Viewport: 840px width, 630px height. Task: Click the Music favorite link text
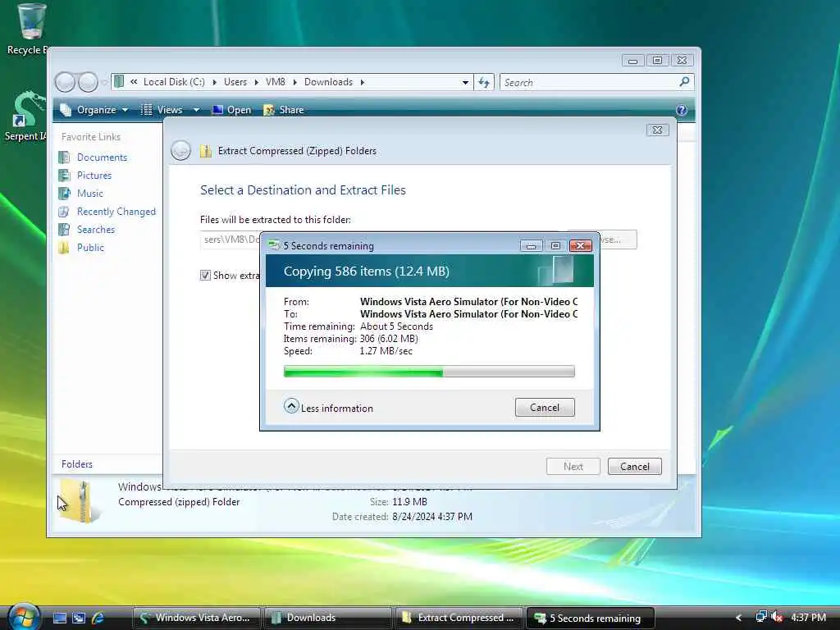click(90, 194)
